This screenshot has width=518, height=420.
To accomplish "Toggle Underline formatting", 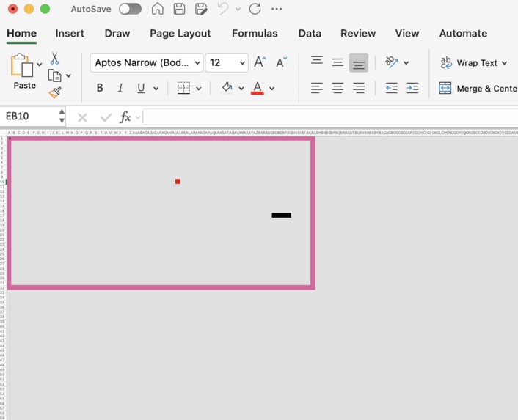I will tap(141, 88).
